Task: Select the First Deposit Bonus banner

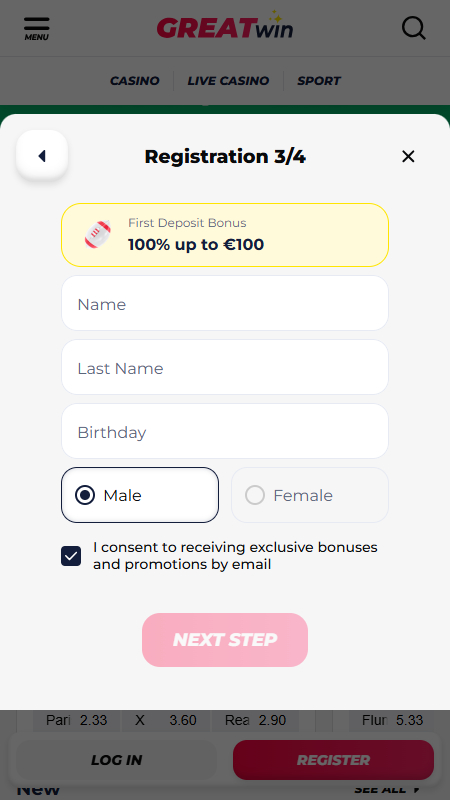Action: coord(225,235)
